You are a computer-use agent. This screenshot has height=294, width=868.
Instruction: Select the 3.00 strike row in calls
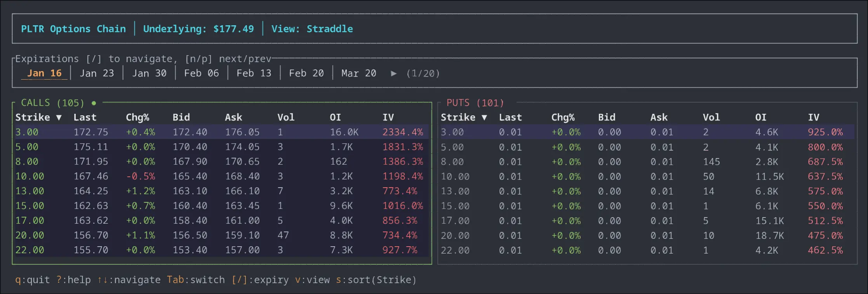[222, 132]
